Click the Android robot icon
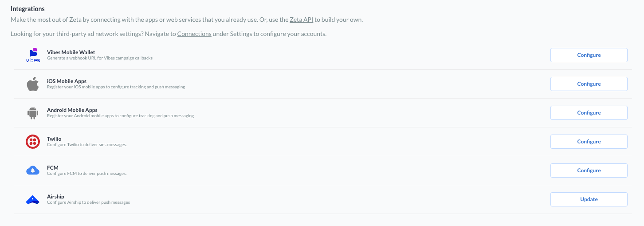The width and height of the screenshot is (644, 226). [33, 113]
